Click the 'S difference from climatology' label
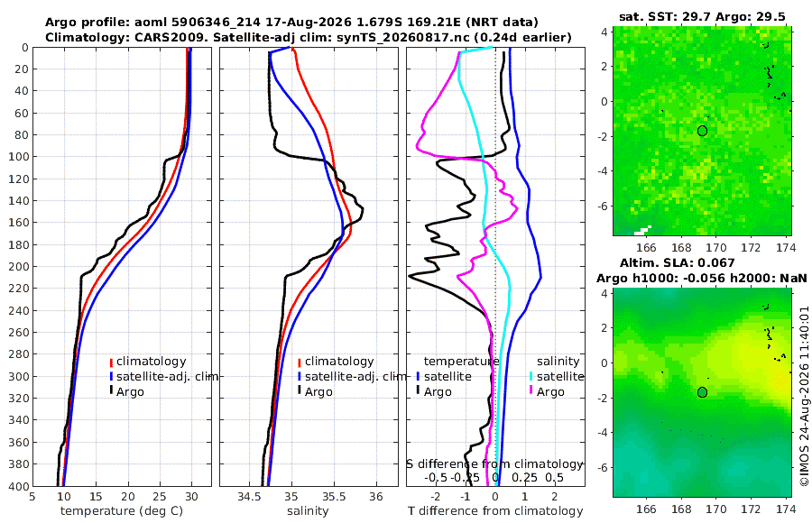 [494, 463]
